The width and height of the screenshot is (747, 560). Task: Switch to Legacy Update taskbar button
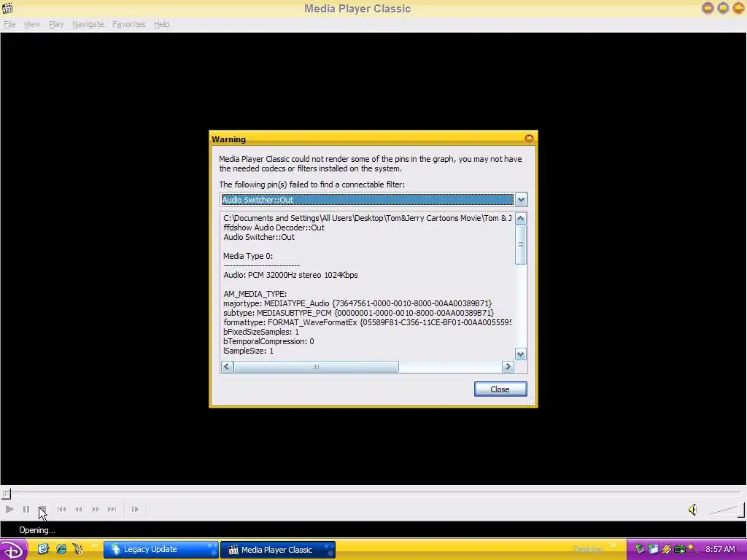tap(161, 549)
